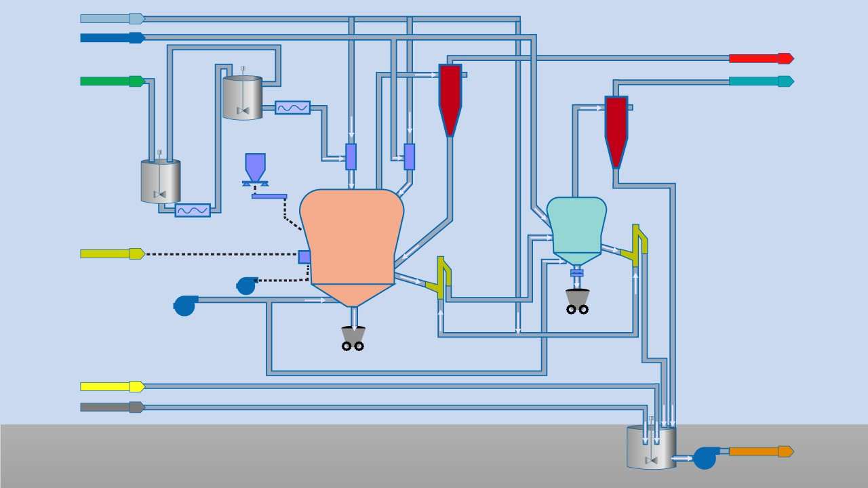Image resolution: width=868 pixels, height=488 pixels.
Task: Click the stirred tank at the ground level
Action: [x=652, y=447]
